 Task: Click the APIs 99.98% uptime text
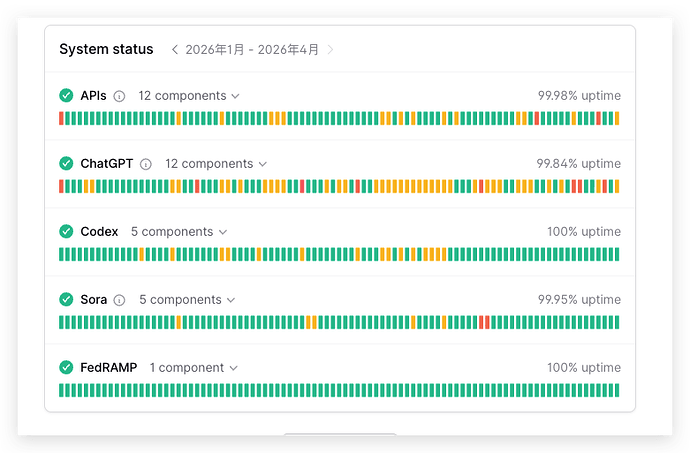(579, 96)
